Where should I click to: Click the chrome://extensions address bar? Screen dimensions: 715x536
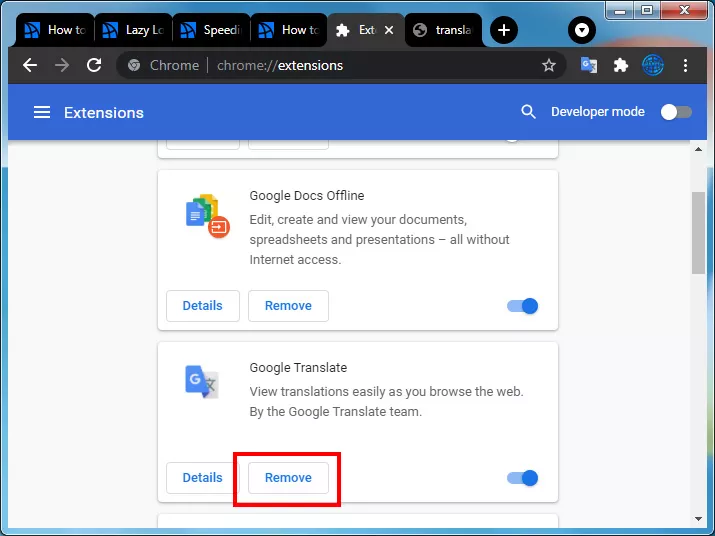click(341, 65)
